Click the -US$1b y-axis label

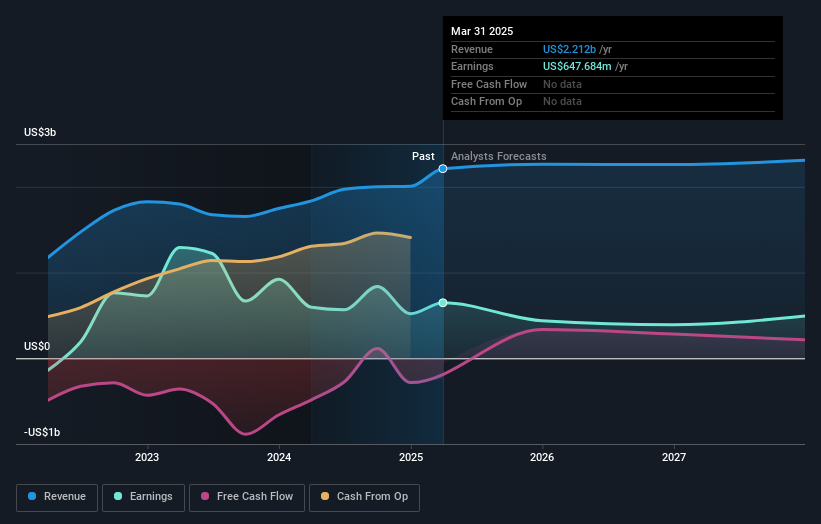point(42,432)
